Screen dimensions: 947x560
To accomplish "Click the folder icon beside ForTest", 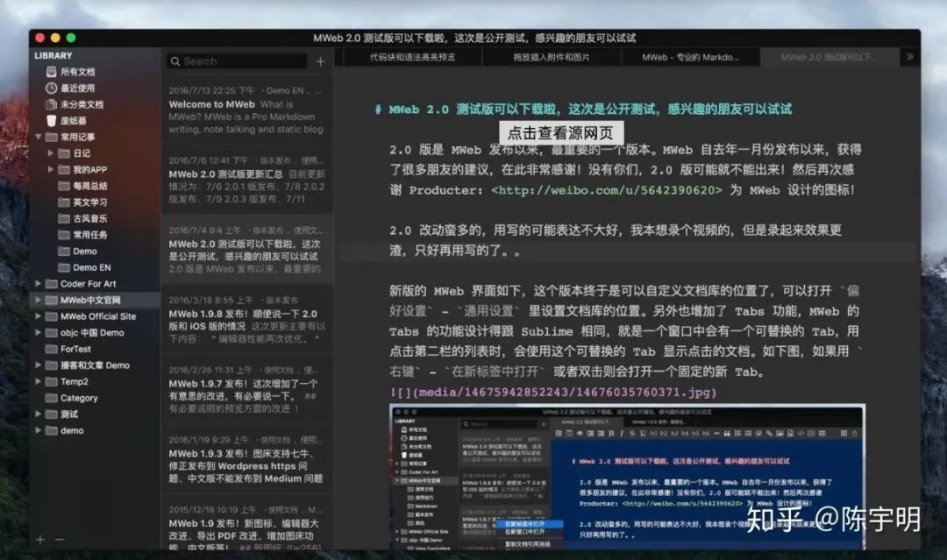I will coord(52,349).
